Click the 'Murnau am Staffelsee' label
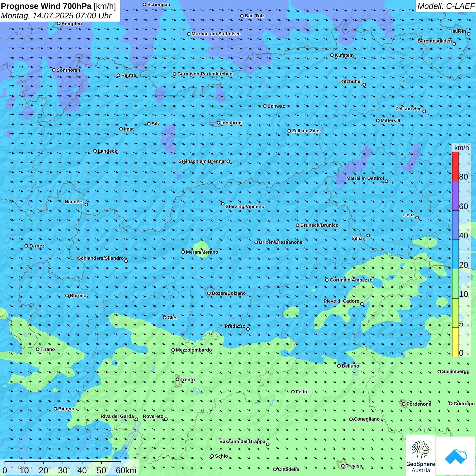 tap(216, 34)
